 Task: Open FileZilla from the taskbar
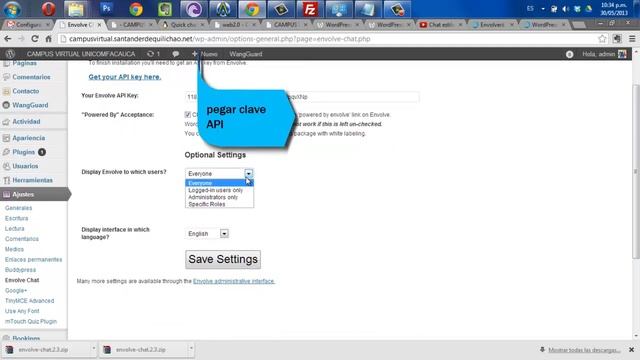pos(310,9)
